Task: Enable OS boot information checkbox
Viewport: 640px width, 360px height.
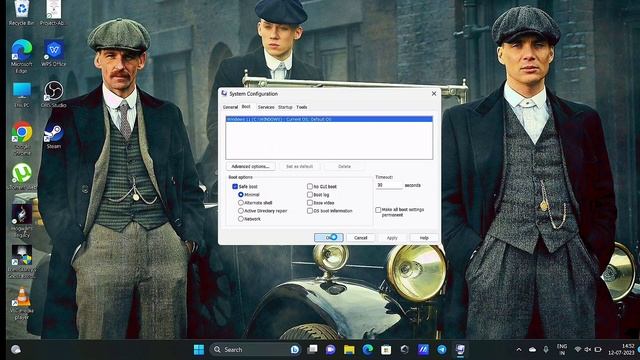Action: click(310, 211)
